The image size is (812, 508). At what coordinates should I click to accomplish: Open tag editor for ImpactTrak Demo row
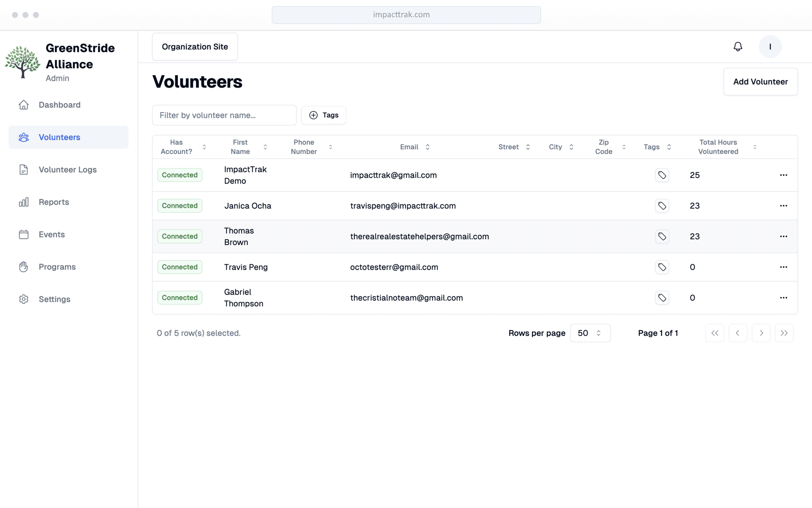point(662,175)
